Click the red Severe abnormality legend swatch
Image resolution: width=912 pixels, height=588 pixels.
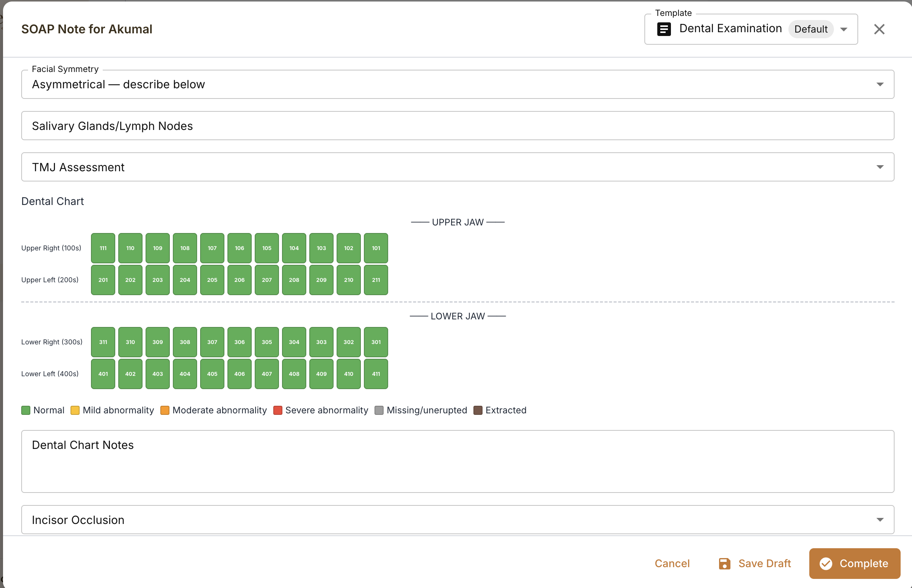(x=277, y=410)
